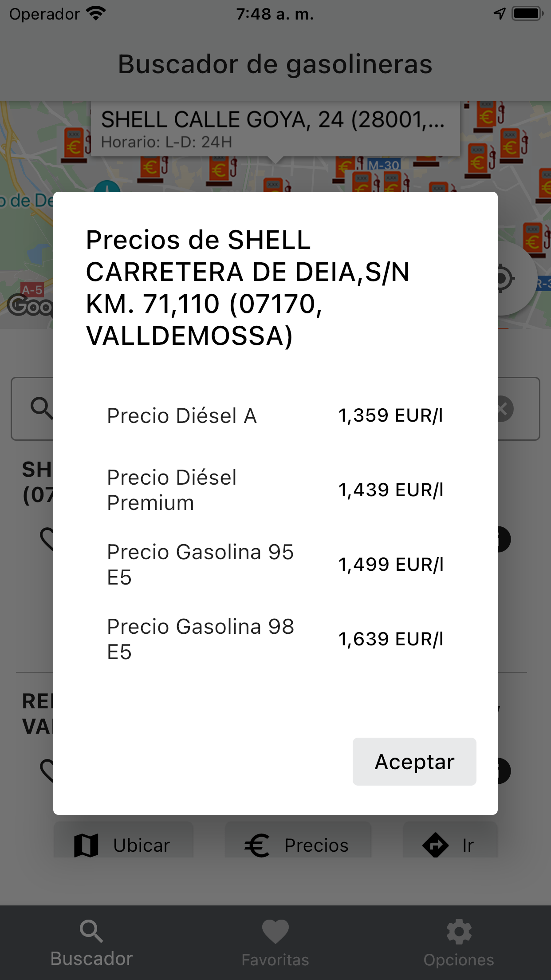Viewport: 551px width, 980px height.
Task: Tap the heart favorite icon of first station
Action: click(x=48, y=539)
